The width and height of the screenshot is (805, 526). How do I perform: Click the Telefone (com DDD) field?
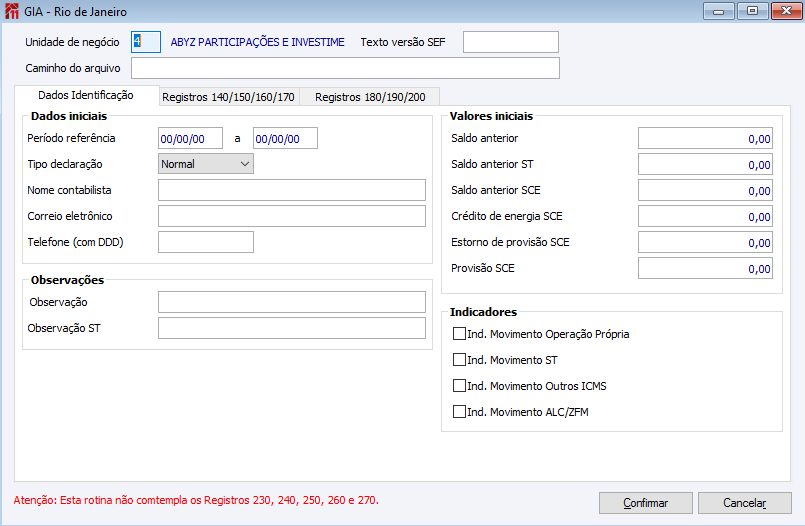tap(206, 242)
